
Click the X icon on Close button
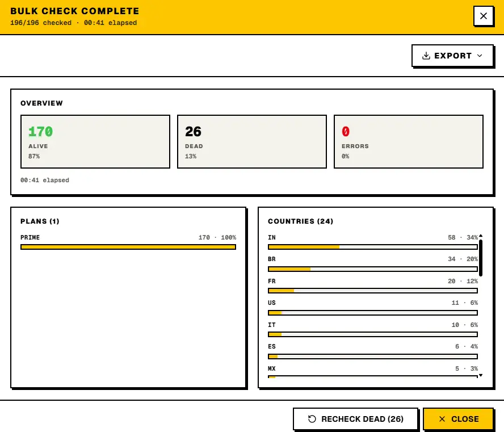pyautogui.click(x=442, y=419)
